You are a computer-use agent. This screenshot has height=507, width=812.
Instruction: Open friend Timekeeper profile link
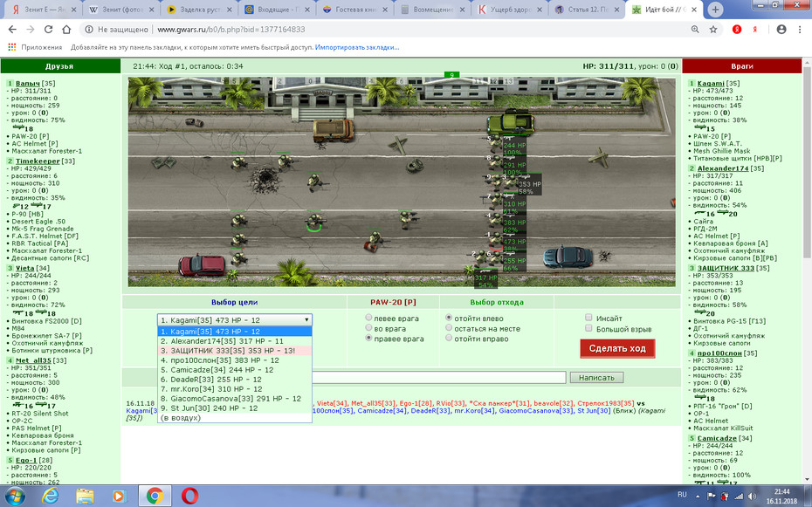click(x=38, y=161)
